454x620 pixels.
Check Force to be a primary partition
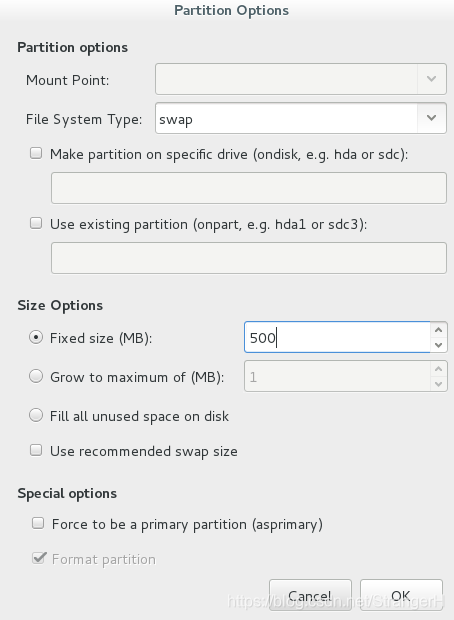coord(38,523)
